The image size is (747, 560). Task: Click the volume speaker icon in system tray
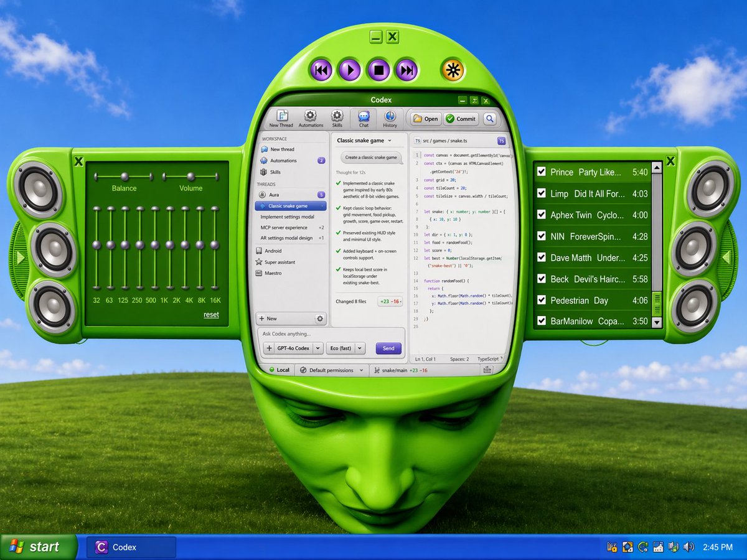click(x=688, y=548)
